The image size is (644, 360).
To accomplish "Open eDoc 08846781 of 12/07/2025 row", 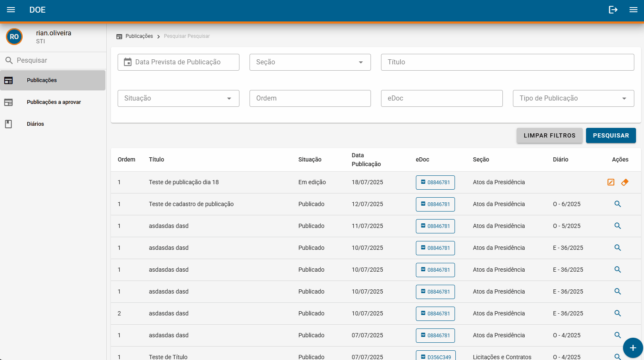I will tap(435, 204).
